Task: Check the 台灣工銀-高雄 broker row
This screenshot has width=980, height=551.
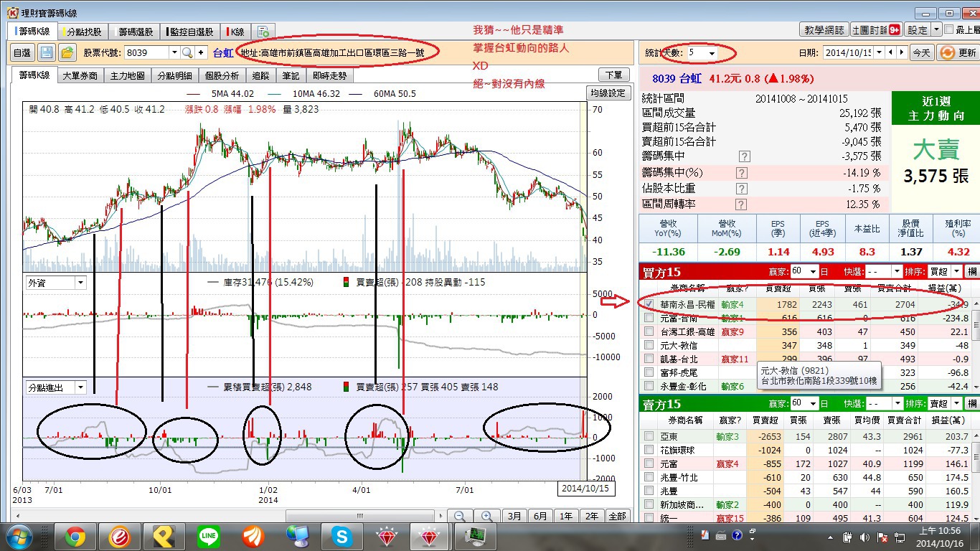Action: tap(649, 331)
